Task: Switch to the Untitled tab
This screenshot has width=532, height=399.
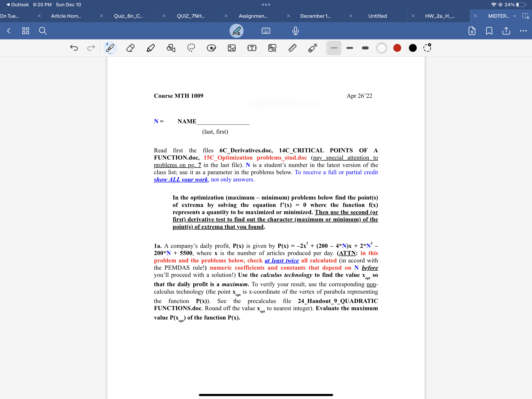Action: tap(377, 16)
